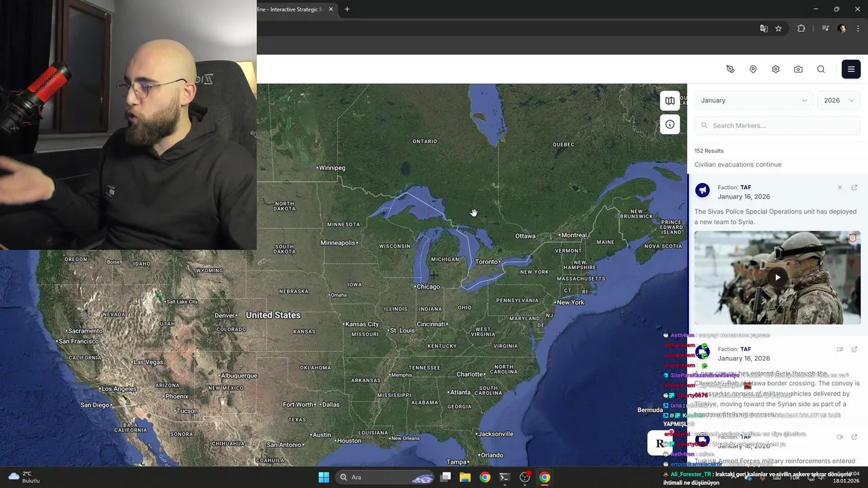Click the Winnipeg city label on map
This screenshot has height=488, width=868.
tap(332, 168)
